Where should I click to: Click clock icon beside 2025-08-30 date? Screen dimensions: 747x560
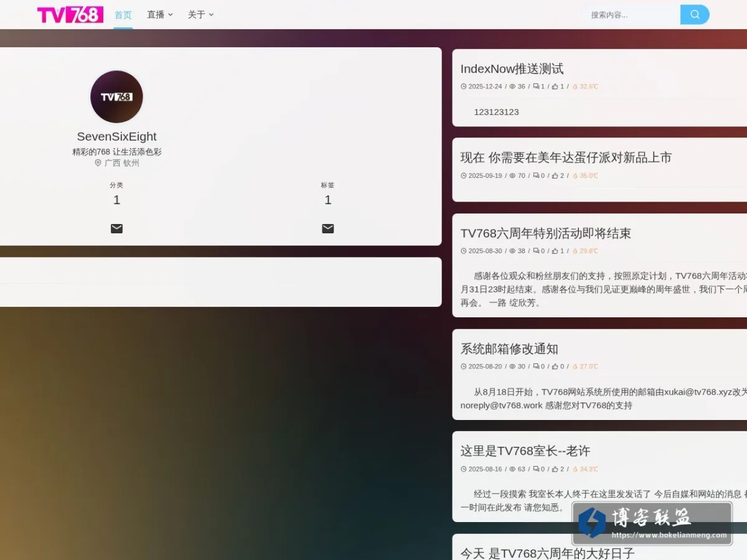[464, 251]
